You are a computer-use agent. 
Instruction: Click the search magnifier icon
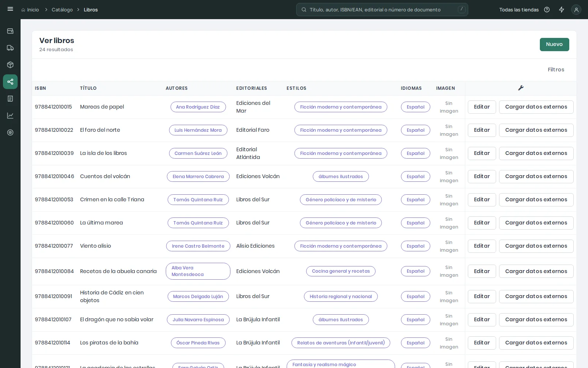(x=304, y=10)
